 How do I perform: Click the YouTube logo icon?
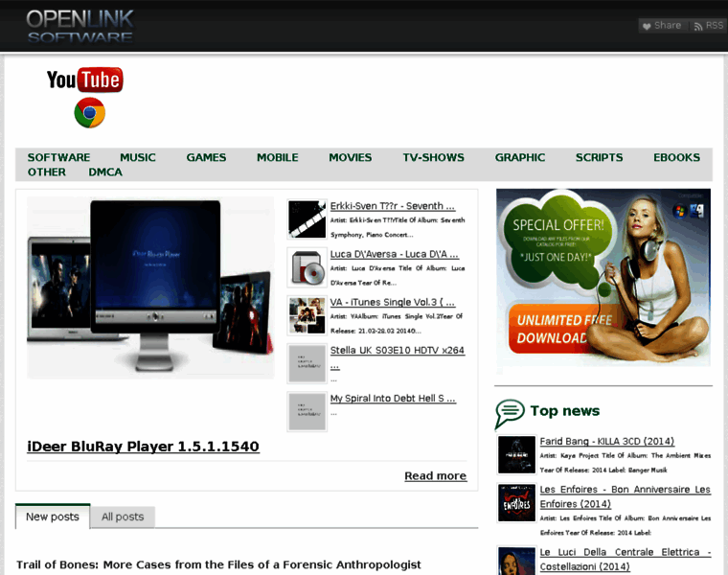(85, 80)
